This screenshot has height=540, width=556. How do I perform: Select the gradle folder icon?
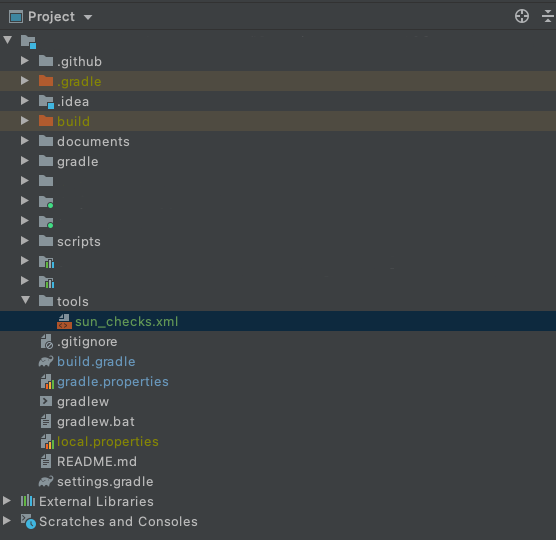point(46,161)
